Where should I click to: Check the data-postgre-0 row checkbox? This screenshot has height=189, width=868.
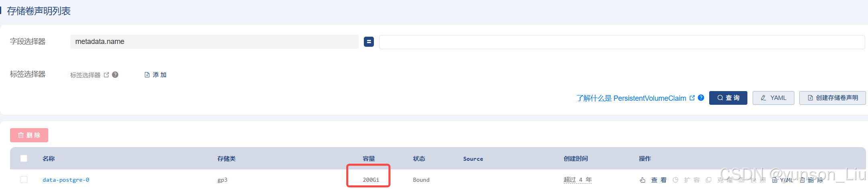[24, 179]
